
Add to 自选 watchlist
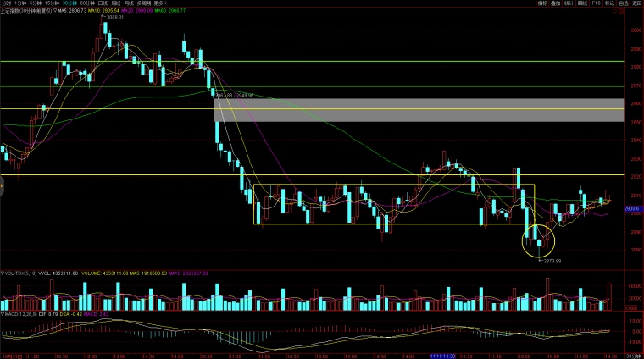(623, 3)
